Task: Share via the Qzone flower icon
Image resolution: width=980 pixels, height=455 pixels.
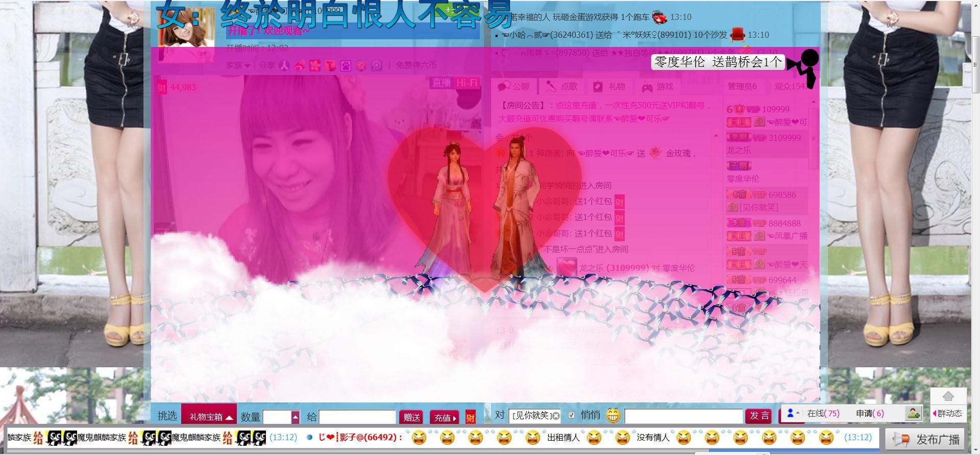Action: coord(315,65)
